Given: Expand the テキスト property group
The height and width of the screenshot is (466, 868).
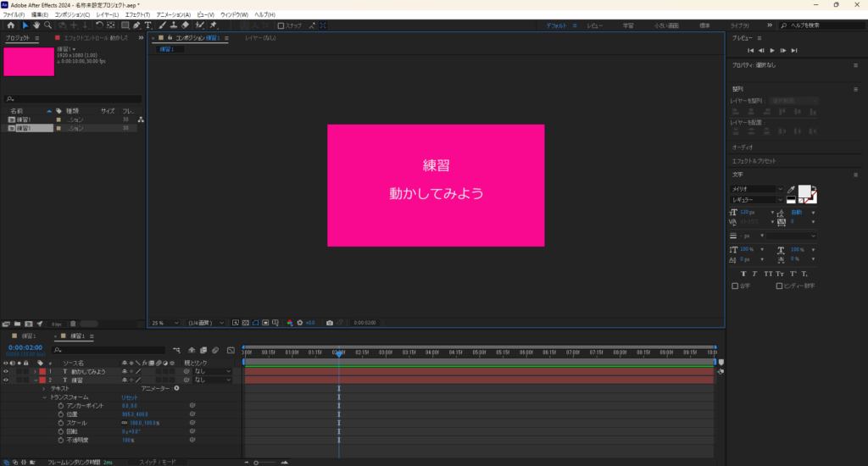Looking at the screenshot, I should point(44,388).
